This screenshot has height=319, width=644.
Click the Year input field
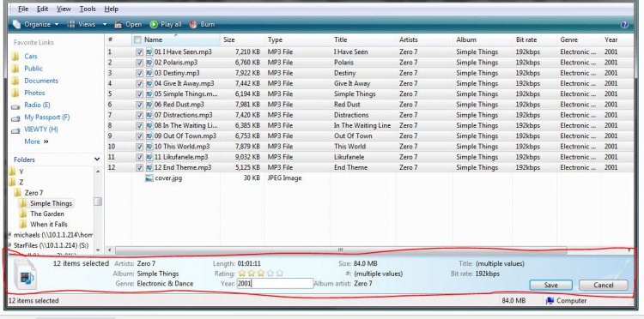coord(275,283)
